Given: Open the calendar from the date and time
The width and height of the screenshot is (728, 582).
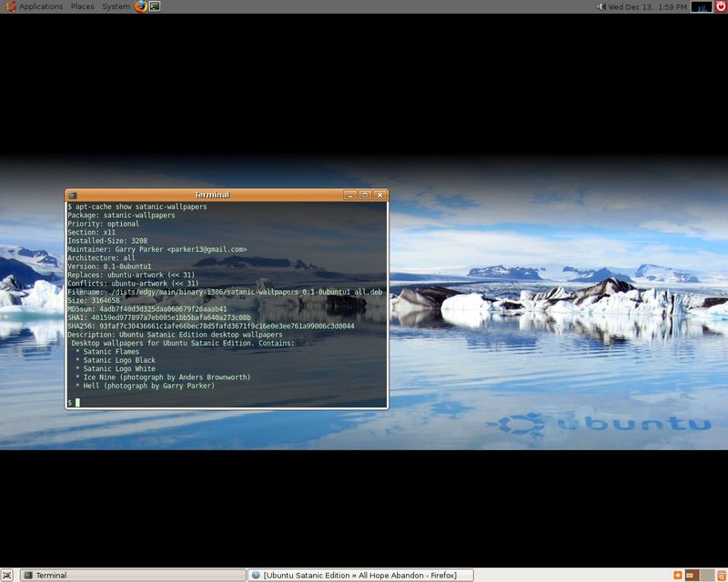Looking at the screenshot, I should click(x=647, y=6).
